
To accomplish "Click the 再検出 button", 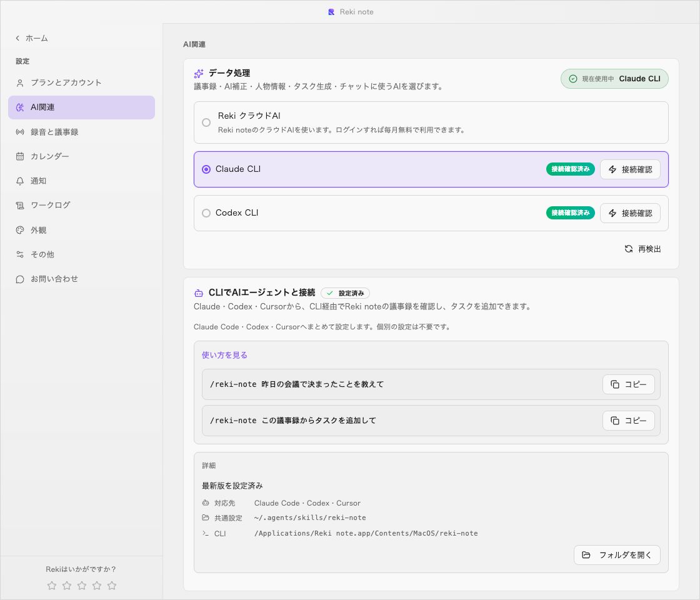I will pos(642,249).
